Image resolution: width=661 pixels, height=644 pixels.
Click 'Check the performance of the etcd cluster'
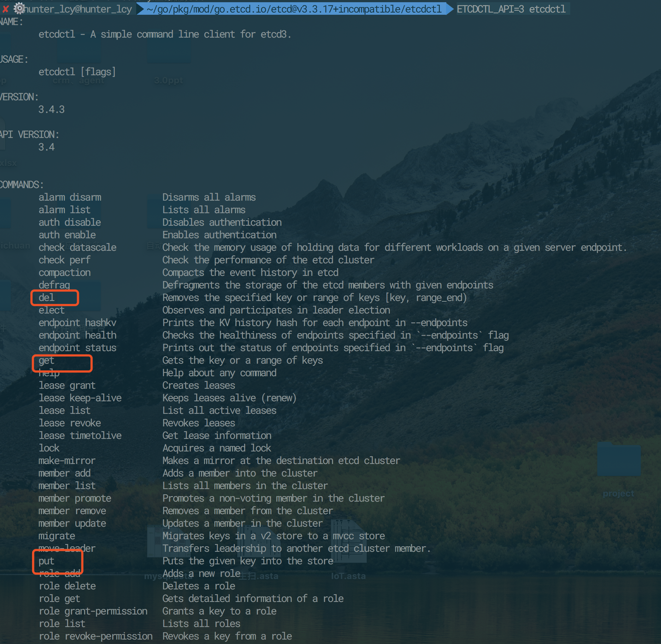pyautogui.click(x=269, y=260)
